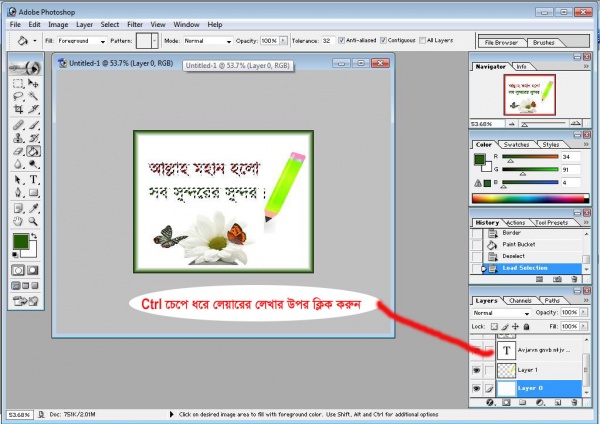Screen dimensions: 600x424
Task: Open the Color panel flyout menu
Action: point(585,144)
